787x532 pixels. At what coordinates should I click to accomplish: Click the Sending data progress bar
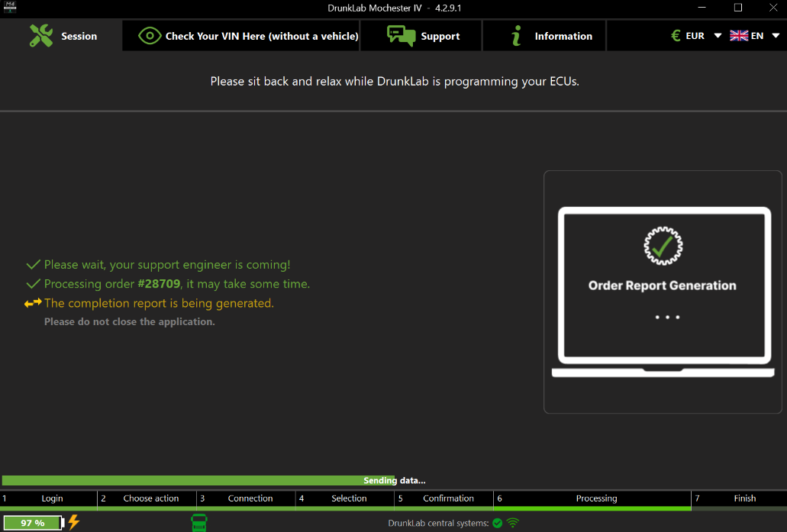coord(394,480)
